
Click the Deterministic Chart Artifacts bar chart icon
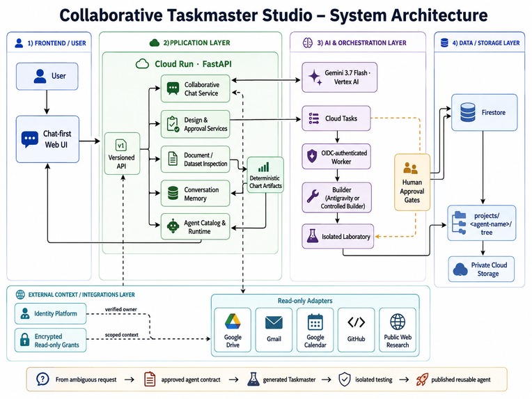click(x=264, y=167)
